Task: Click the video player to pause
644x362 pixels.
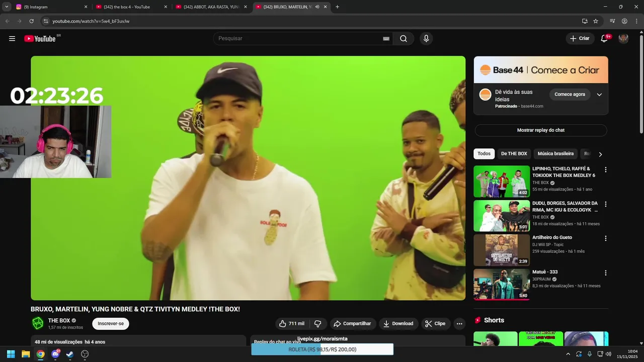Action: tap(248, 178)
